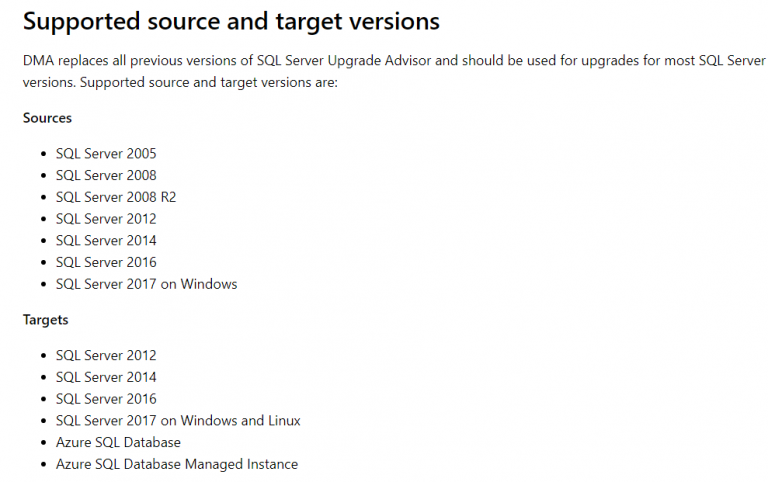
Task: Click 'Azure SQL Database Managed Instance' item
Action: point(176,464)
